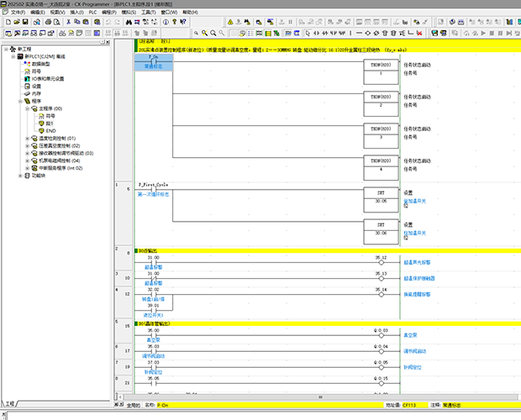Image resolution: width=521 pixels, height=420 pixels.
Task: Select the 中断服务程序 (Int 02) tree item
Action: [x=61, y=168]
